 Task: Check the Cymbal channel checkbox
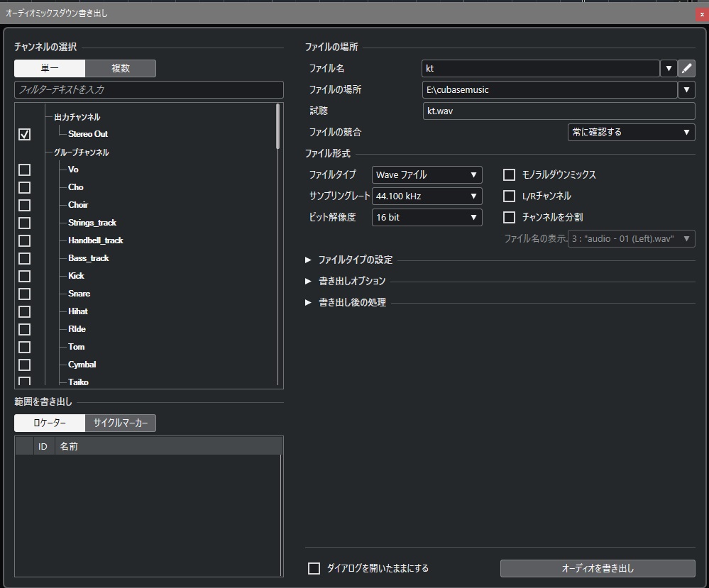pos(24,365)
